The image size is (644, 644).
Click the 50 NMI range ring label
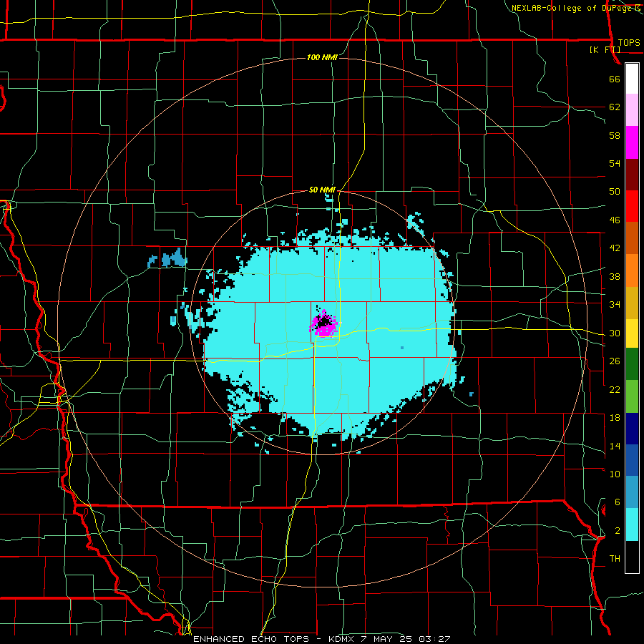[323, 190]
